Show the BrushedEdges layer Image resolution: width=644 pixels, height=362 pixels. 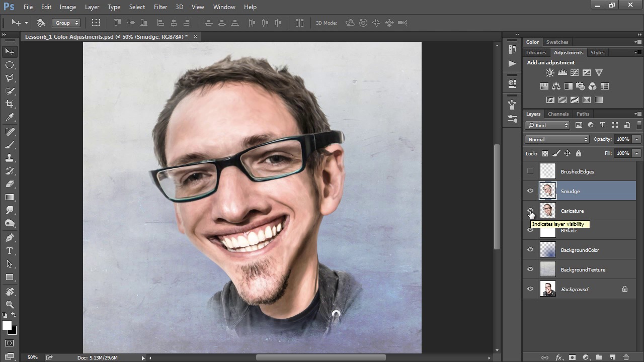tap(530, 171)
